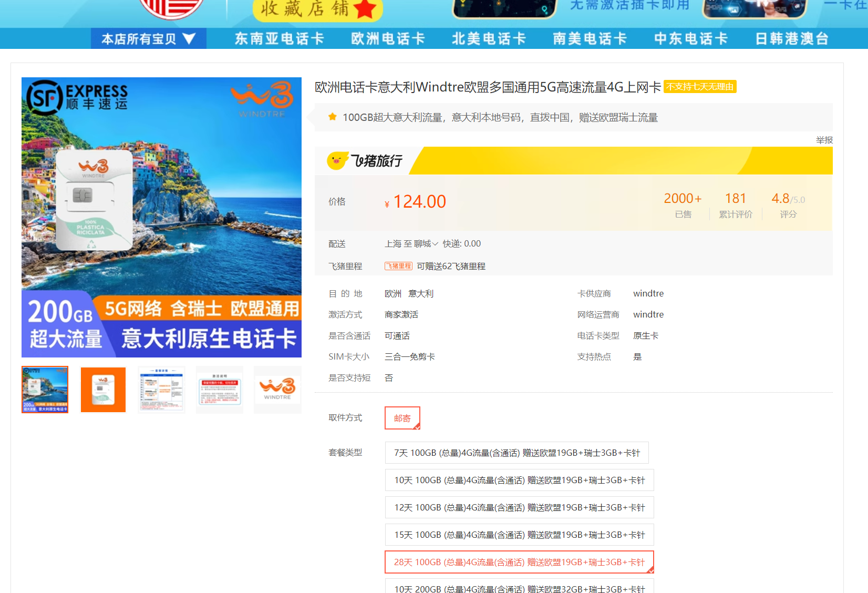
Task: Change the delivery destination 聊城 dropdown
Action: point(426,244)
